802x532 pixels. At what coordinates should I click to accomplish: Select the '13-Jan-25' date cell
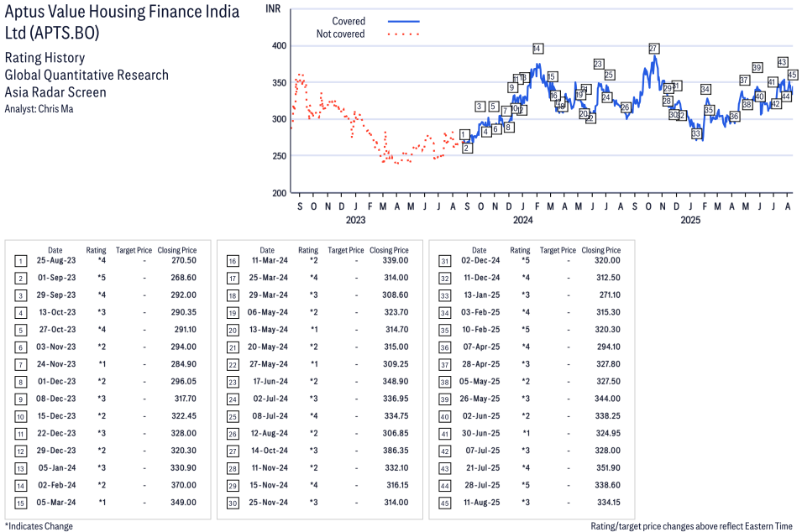coord(482,295)
